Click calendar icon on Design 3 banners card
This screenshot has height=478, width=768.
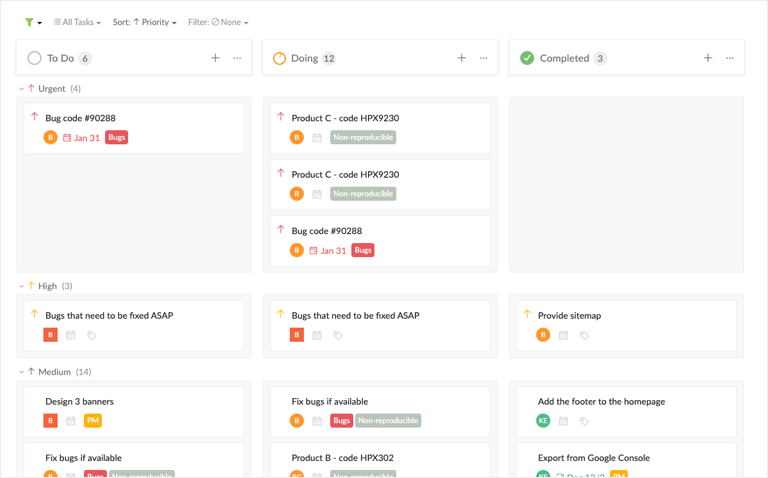pos(71,421)
